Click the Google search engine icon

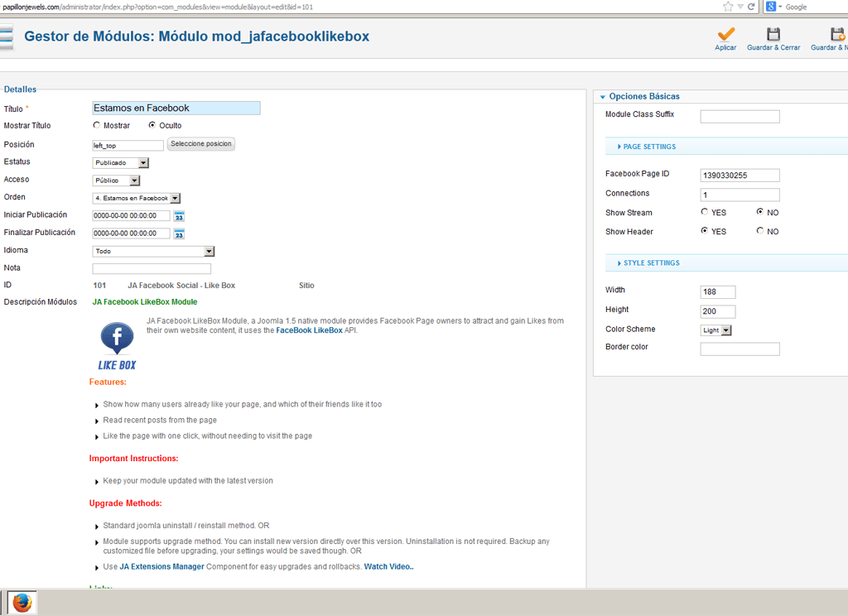[x=771, y=7]
